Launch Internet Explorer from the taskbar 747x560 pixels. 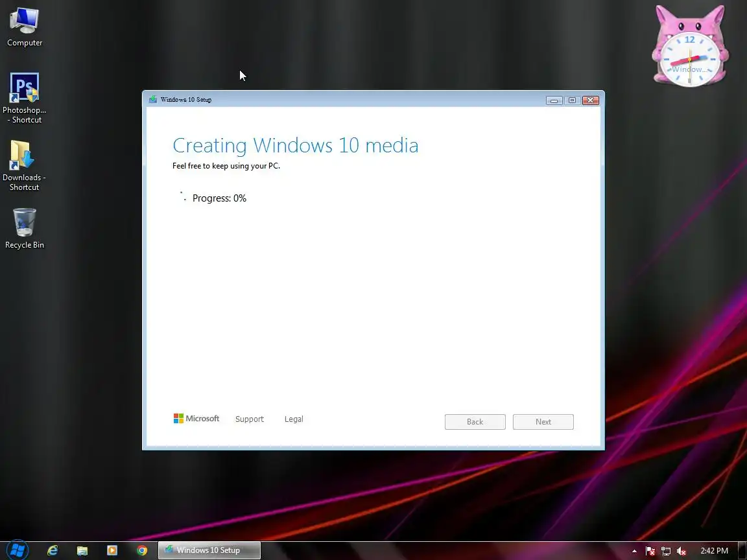53,550
